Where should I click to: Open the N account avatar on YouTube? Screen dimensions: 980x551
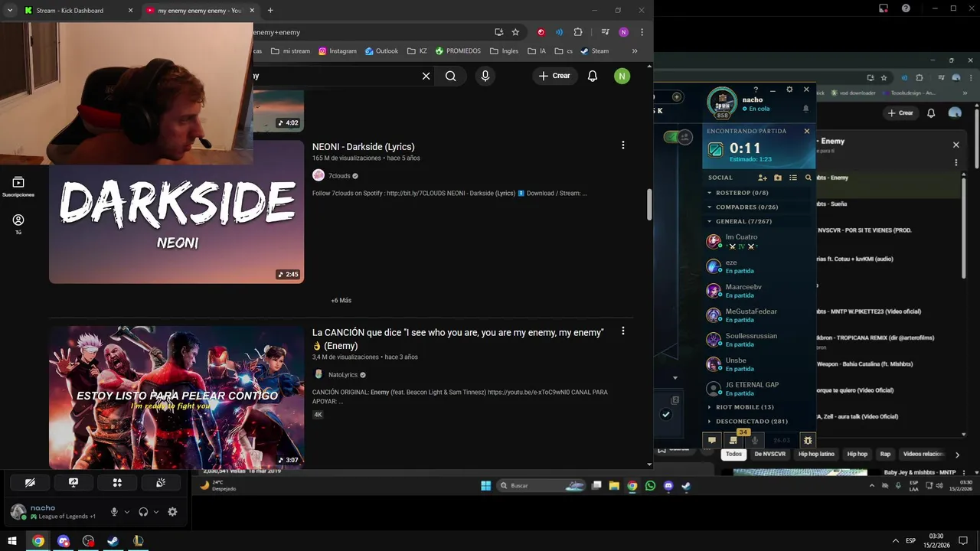coord(622,76)
